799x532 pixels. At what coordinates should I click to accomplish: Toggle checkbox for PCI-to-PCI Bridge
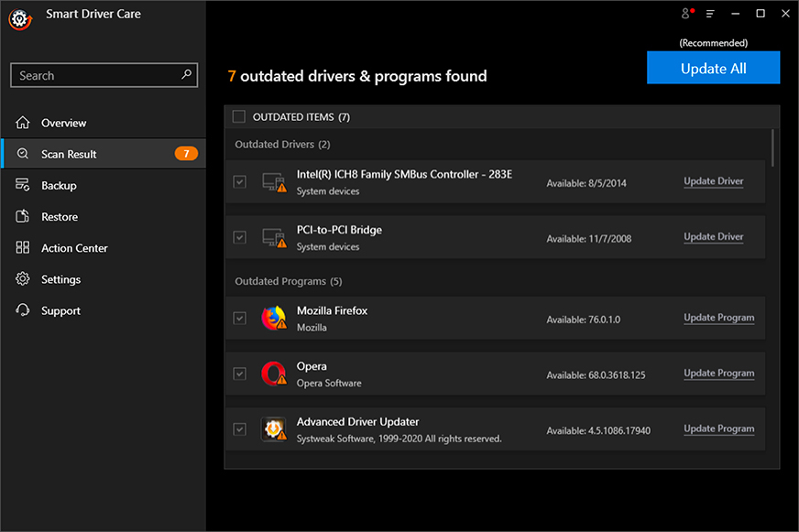coord(239,237)
